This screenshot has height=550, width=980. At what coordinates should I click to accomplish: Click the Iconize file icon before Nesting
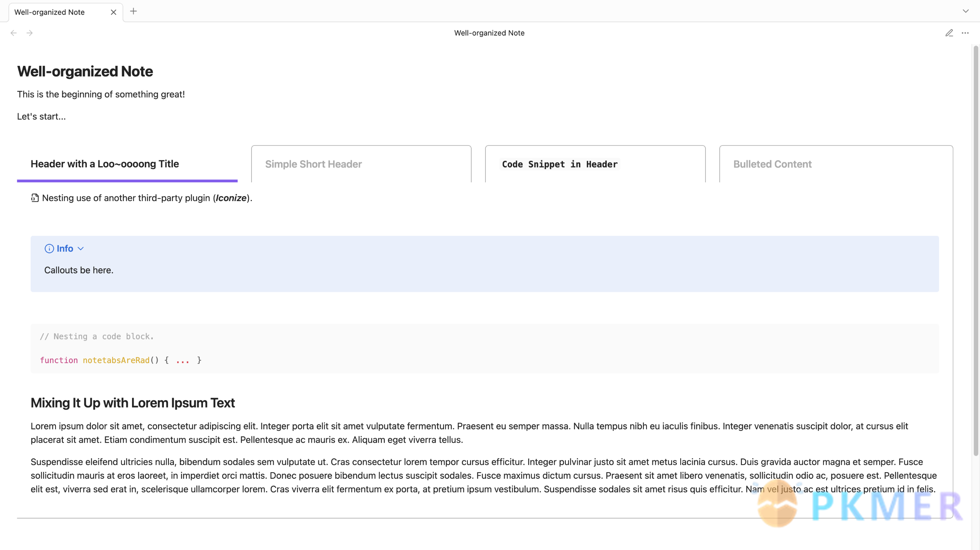35,198
